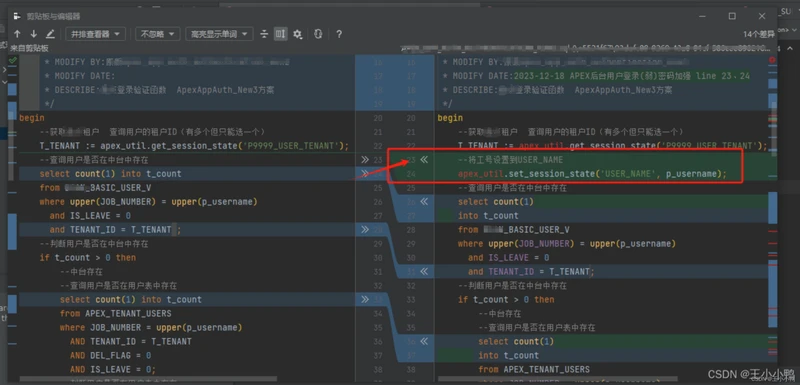Click the left pane's DESCRIBE ApexAppAuth_New3方案 line
The height and width of the screenshot is (385, 800).
tap(160, 90)
